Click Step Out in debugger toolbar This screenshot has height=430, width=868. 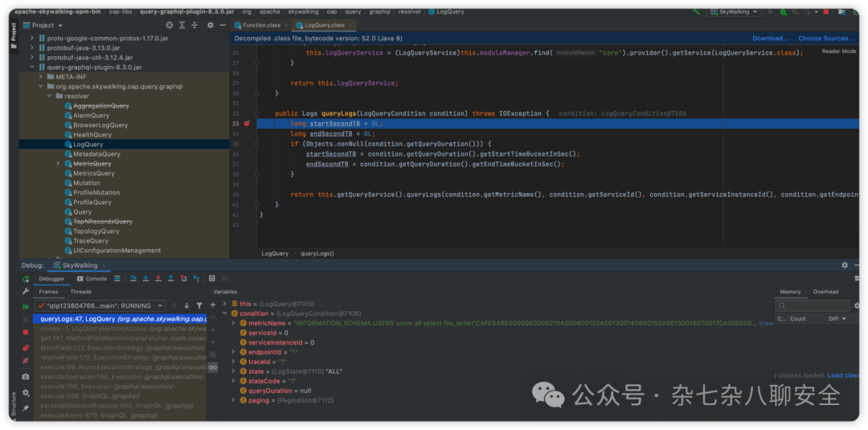pyautogui.click(x=170, y=278)
